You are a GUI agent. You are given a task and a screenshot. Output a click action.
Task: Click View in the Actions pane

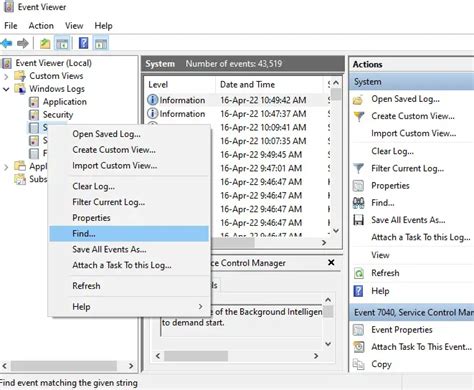tap(380, 255)
